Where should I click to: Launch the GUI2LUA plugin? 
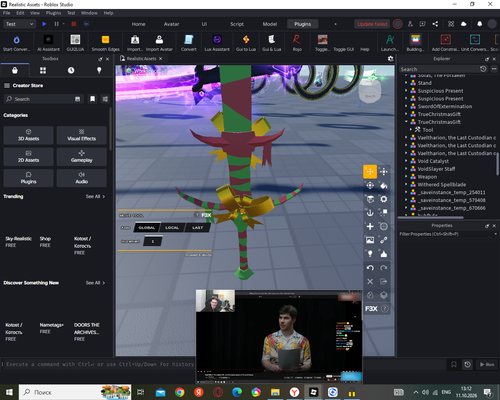(75, 43)
